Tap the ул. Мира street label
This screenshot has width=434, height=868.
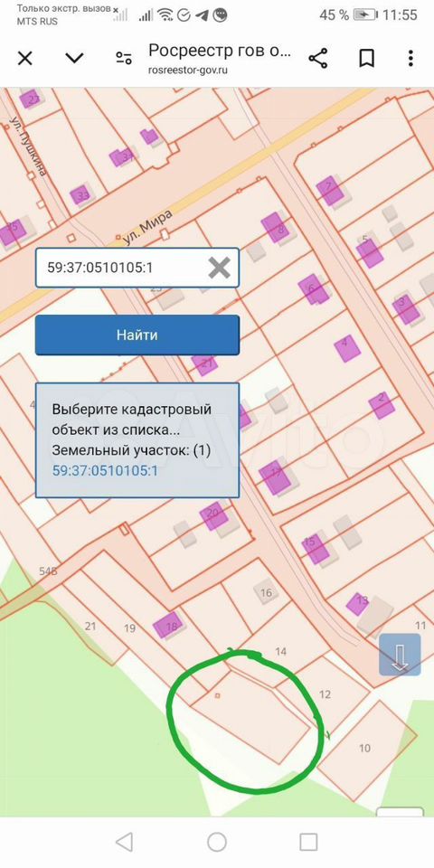click(147, 227)
